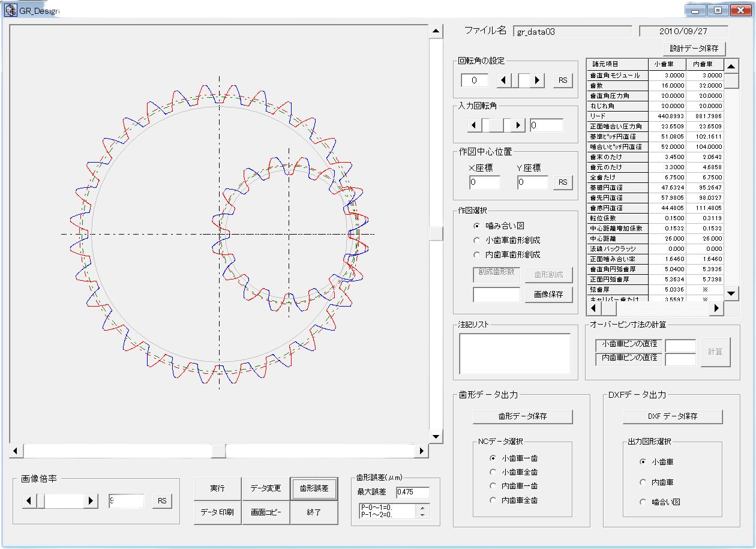Viewport: 756px width, 549px height.
Task: Click the 画像保存 button
Action: (x=548, y=295)
